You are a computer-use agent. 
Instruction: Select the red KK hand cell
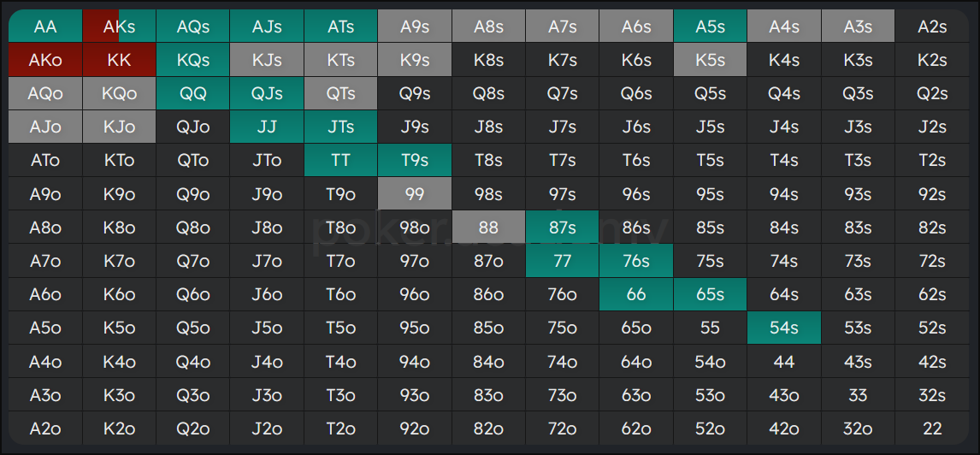tap(119, 60)
